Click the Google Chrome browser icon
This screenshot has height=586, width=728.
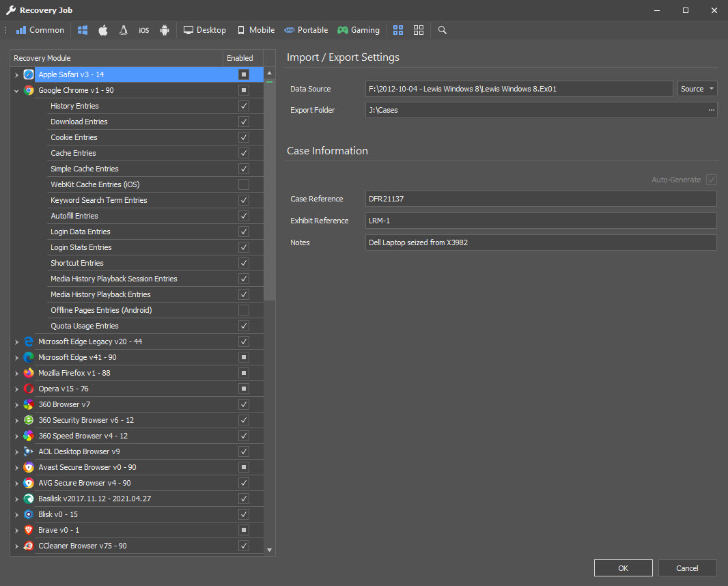click(29, 90)
